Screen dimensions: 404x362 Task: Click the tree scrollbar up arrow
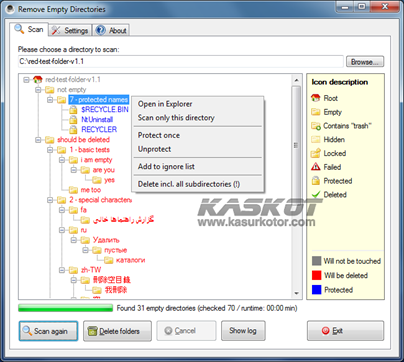point(296,80)
